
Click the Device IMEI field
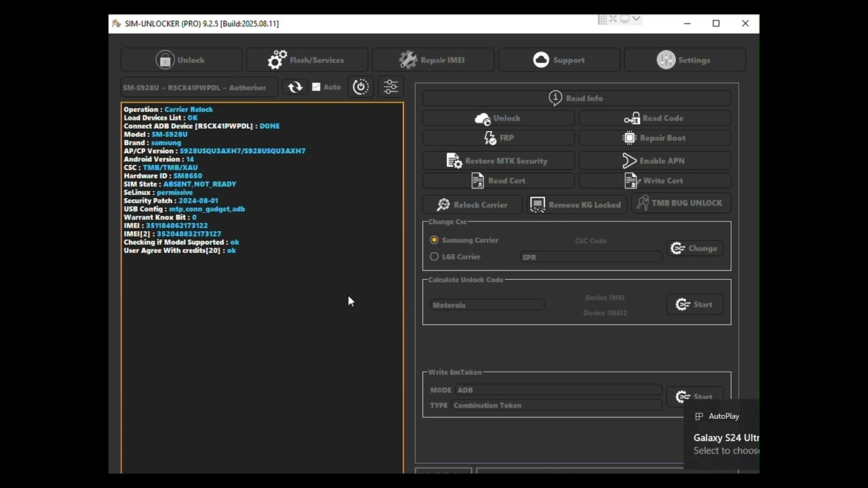pyautogui.click(x=605, y=298)
